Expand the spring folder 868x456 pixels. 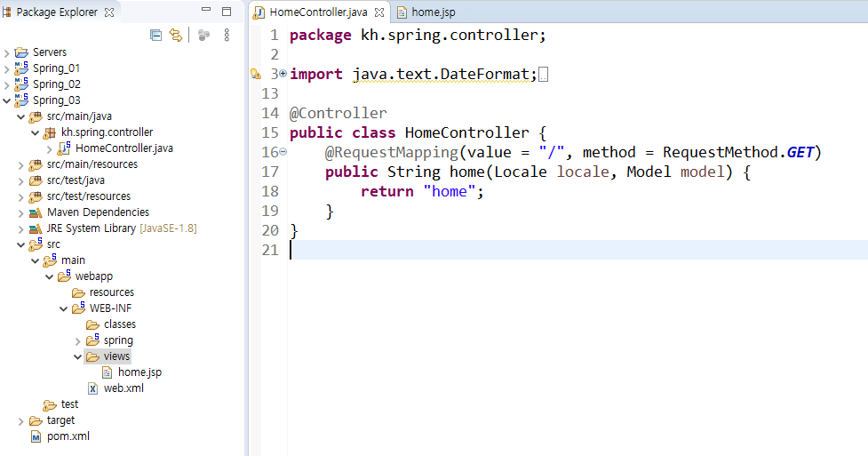(78, 341)
